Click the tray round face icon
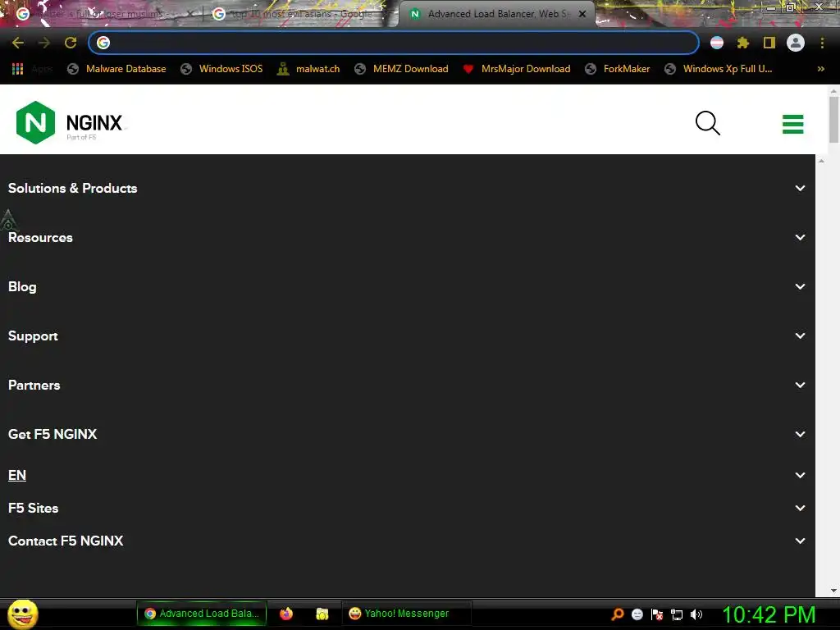840x630 pixels. click(x=637, y=614)
